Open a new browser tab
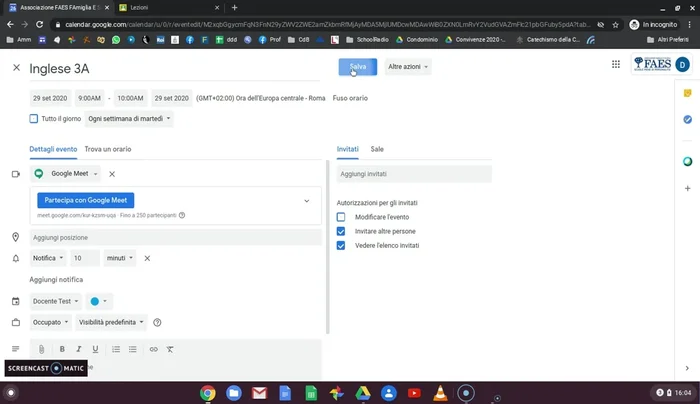This screenshot has width=700, height=404. (x=234, y=8)
